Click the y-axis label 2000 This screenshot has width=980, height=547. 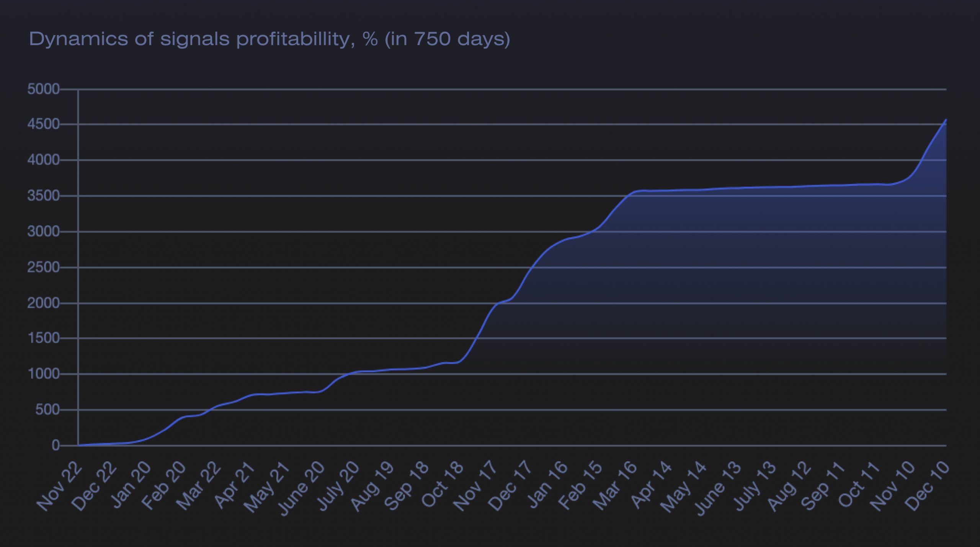pyautogui.click(x=43, y=303)
